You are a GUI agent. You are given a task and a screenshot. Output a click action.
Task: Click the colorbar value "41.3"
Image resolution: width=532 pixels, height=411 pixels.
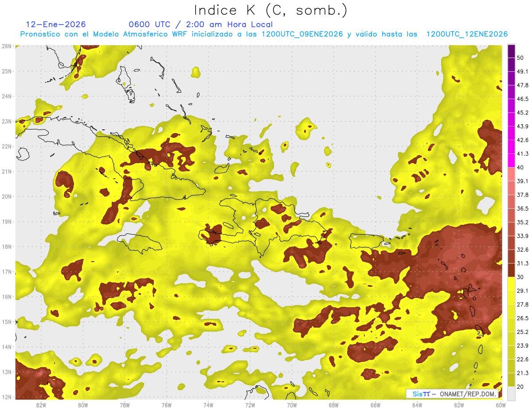(523, 154)
